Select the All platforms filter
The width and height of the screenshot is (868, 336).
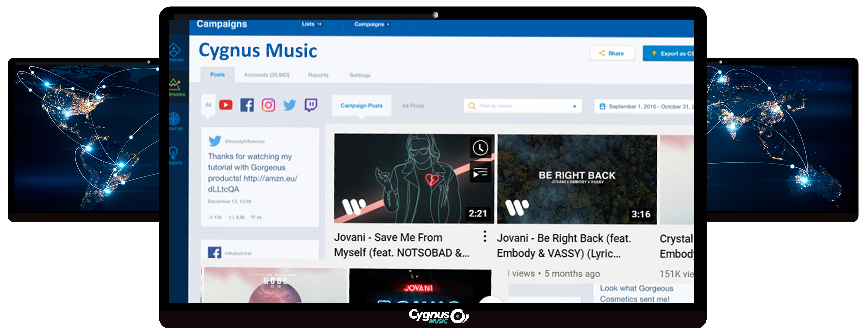pos(208,105)
